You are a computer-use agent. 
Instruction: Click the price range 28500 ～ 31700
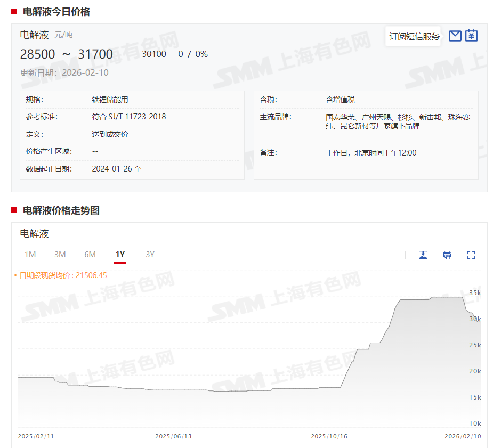[67, 54]
